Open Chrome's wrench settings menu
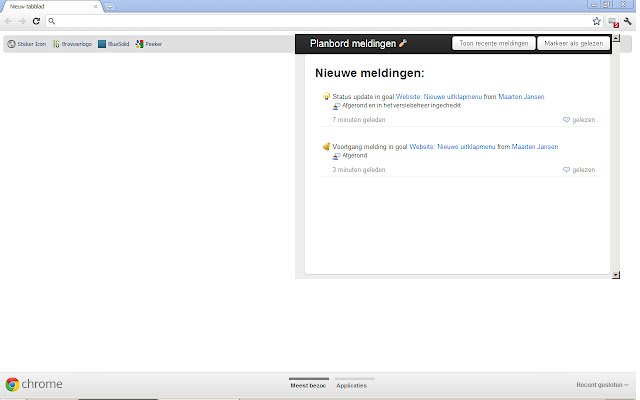Viewport: 640px width, 400px height. pos(628,21)
